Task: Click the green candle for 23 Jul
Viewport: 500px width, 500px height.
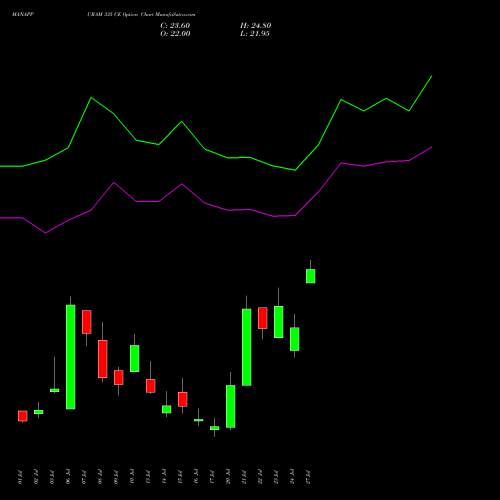Action: coord(279,322)
